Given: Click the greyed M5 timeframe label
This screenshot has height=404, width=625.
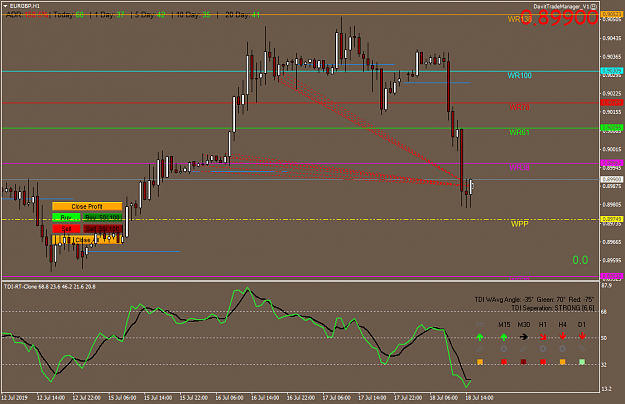Looking at the screenshot, I should pyautogui.click(x=480, y=325).
